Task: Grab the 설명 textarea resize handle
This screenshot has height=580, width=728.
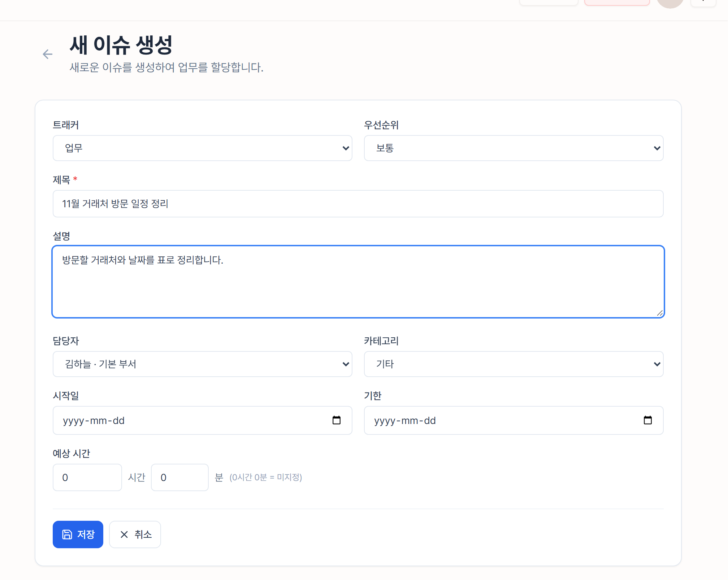Action: click(x=660, y=313)
